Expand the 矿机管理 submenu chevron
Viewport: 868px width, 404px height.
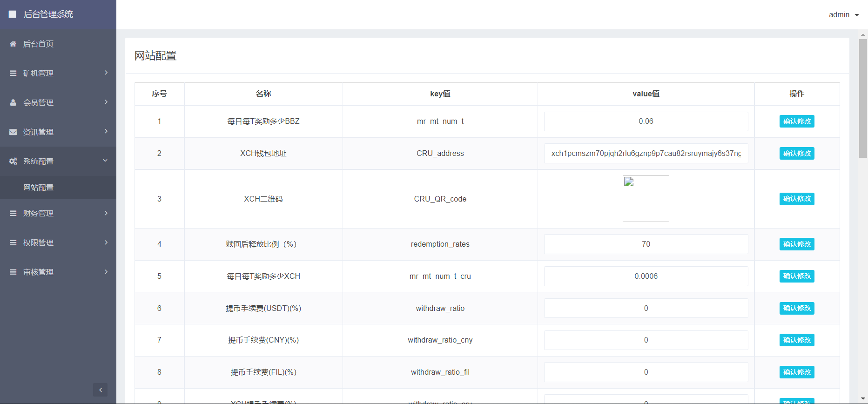coord(106,73)
